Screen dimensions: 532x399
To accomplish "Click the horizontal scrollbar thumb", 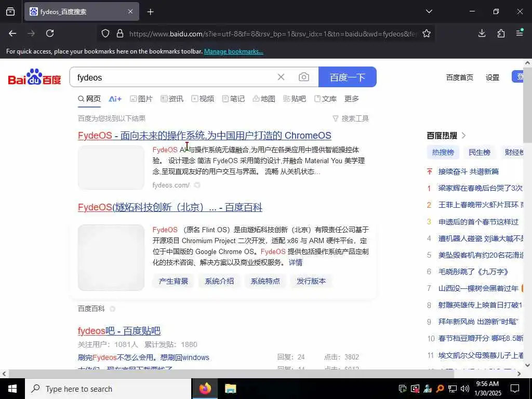I will click(x=231, y=374).
